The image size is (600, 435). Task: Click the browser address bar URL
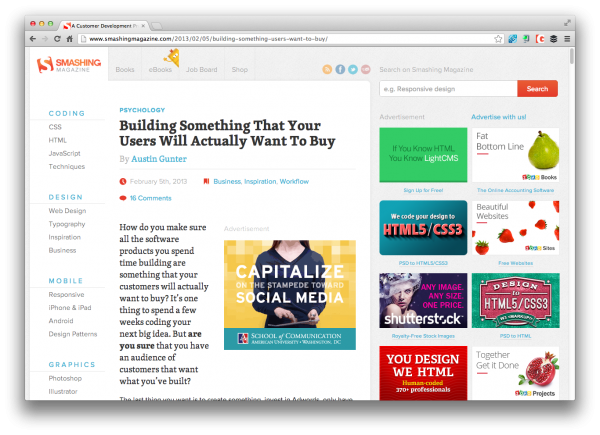[209, 39]
